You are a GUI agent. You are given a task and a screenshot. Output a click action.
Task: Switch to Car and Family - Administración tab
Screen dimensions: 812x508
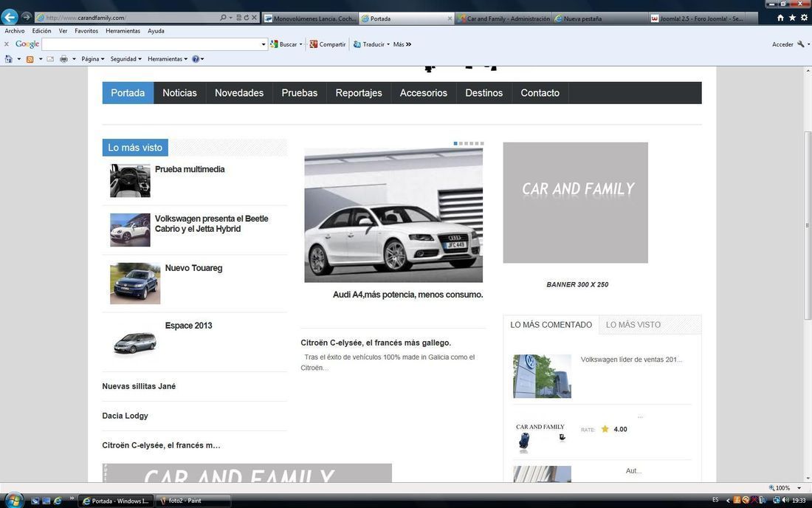(x=504, y=18)
